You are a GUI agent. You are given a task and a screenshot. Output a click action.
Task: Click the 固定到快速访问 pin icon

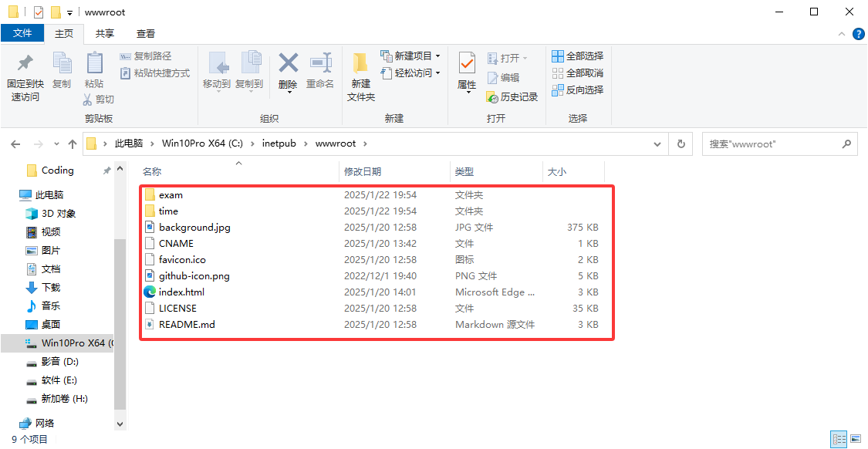click(25, 63)
